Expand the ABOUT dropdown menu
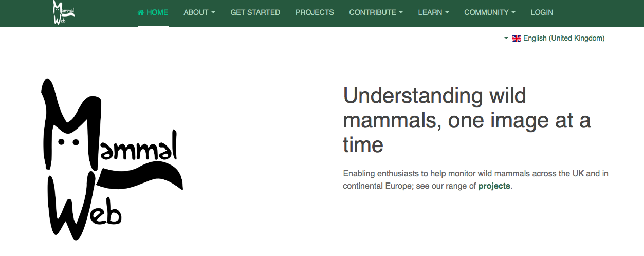Screen dimensions: 644x256 (x=199, y=12)
